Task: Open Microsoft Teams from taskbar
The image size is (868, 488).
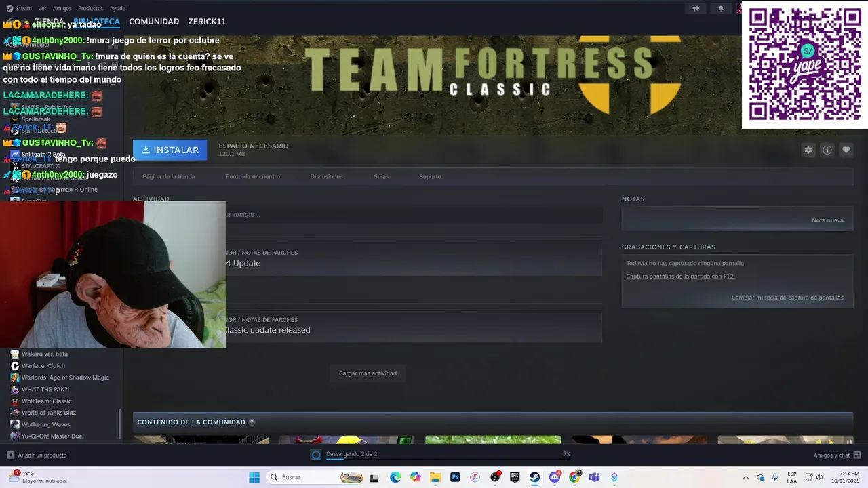Action: [x=595, y=477]
